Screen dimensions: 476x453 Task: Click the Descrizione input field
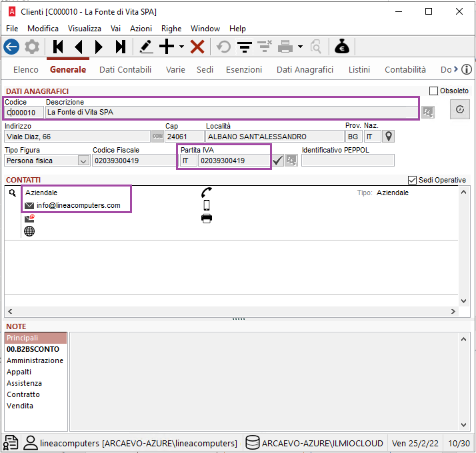(x=230, y=113)
